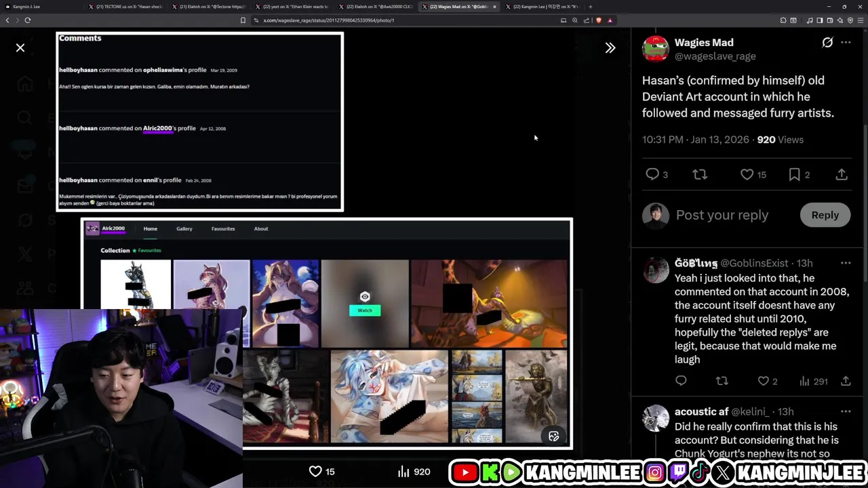This screenshot has height=488, width=868.
Task: Switch to the Kangmin J. Lee tab
Action: (x=42, y=7)
